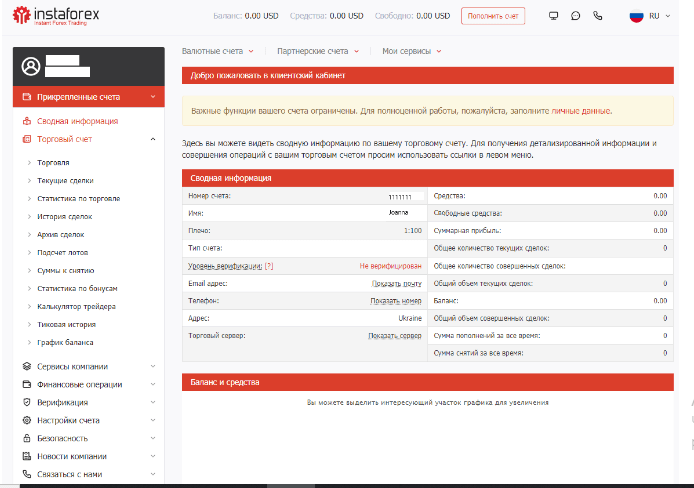This screenshot has height=488, width=694.
Task: Open Архив сделок menu item
Action: point(61,234)
